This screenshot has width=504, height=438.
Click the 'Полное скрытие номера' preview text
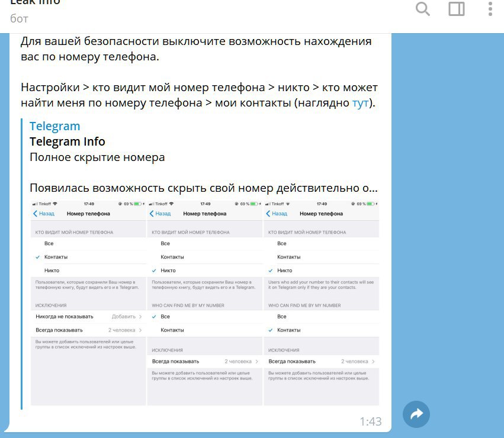click(x=97, y=157)
